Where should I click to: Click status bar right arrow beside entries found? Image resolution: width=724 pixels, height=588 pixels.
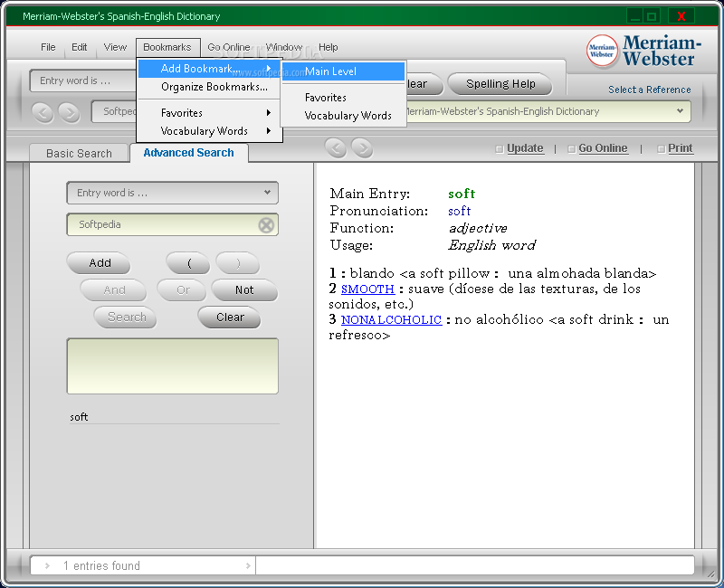pyautogui.click(x=248, y=565)
